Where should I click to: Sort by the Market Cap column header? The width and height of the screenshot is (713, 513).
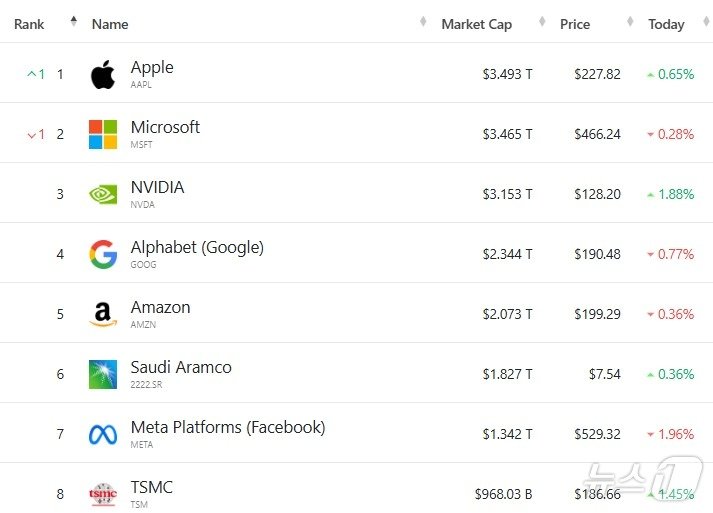point(476,24)
